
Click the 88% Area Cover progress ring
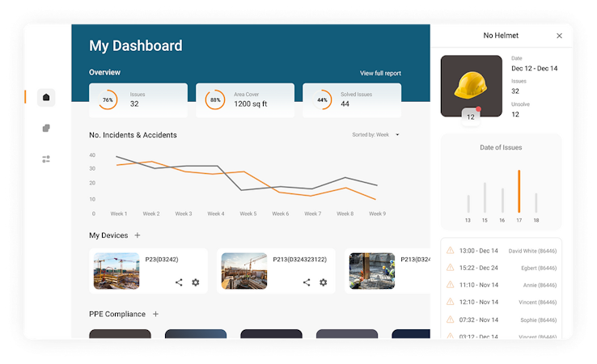pos(215,99)
